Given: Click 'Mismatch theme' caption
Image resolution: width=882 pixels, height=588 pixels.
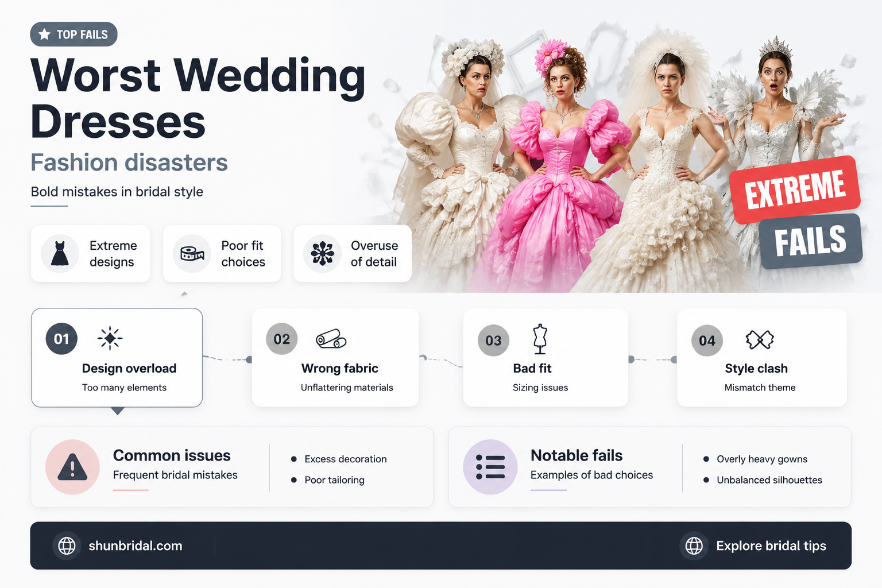Looking at the screenshot, I should (760, 388).
